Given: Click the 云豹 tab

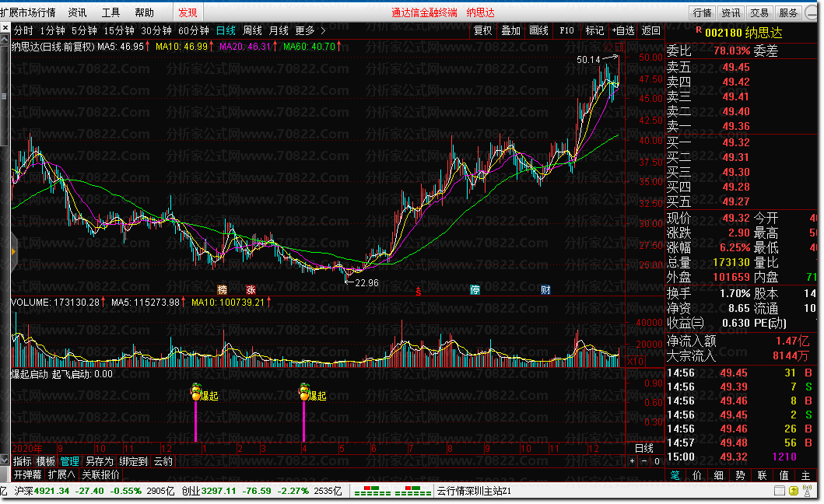Looking at the screenshot, I should (x=163, y=461).
